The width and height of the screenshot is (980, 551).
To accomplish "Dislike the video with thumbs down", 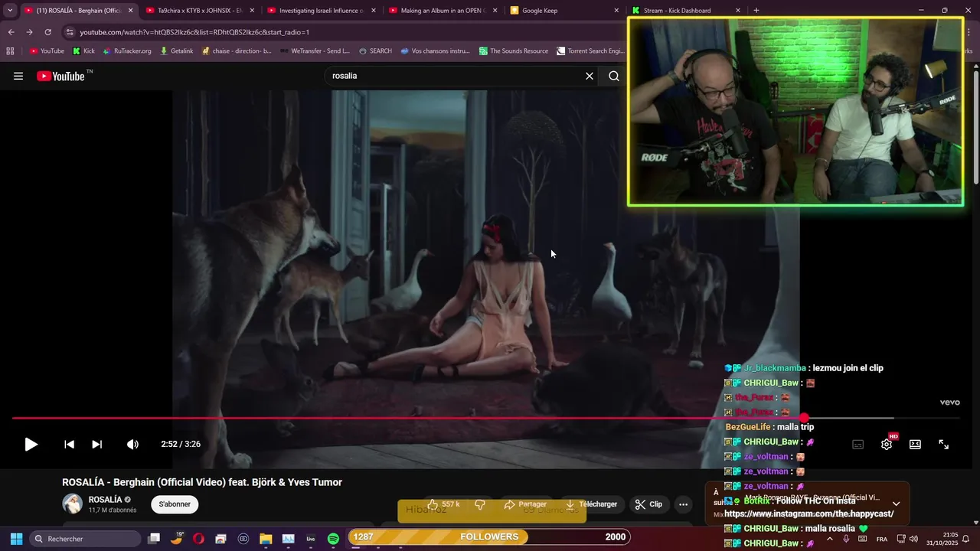I will pyautogui.click(x=480, y=504).
